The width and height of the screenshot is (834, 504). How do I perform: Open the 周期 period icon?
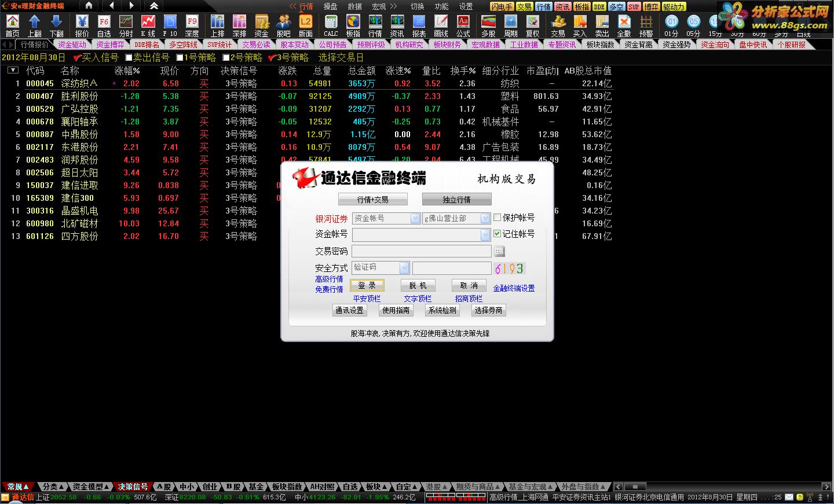(x=510, y=25)
